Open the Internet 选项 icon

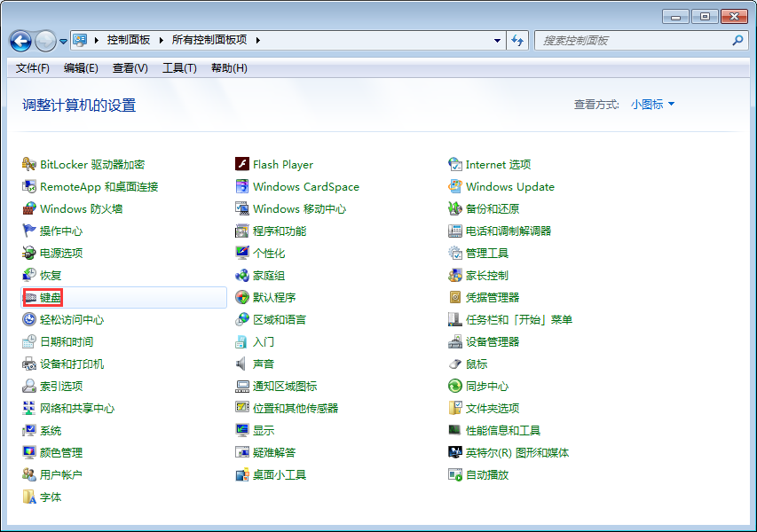click(x=455, y=164)
